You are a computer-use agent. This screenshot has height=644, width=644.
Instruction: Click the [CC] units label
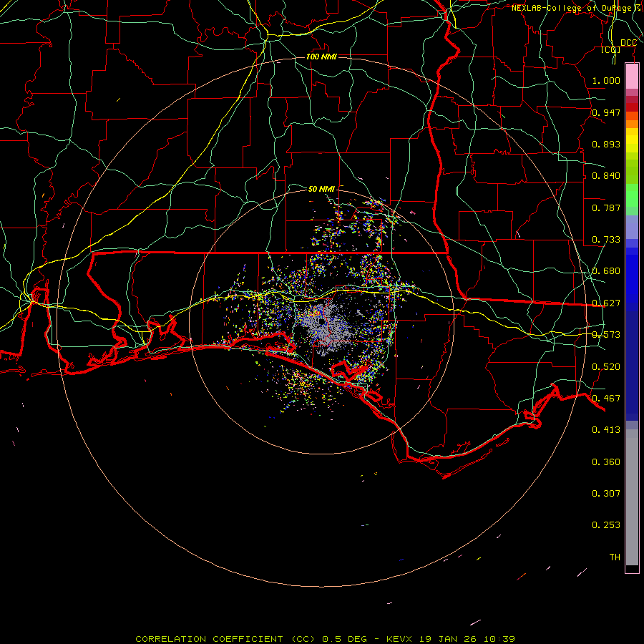coord(610,50)
